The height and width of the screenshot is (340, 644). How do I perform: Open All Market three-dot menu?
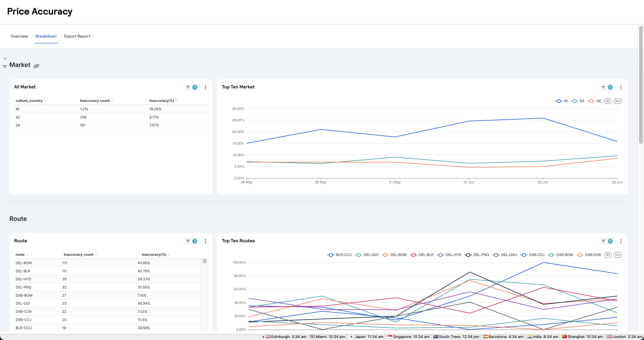(205, 88)
